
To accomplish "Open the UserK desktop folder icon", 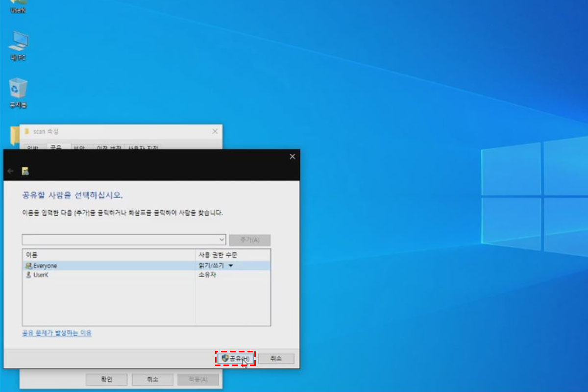I will click(x=19, y=6).
